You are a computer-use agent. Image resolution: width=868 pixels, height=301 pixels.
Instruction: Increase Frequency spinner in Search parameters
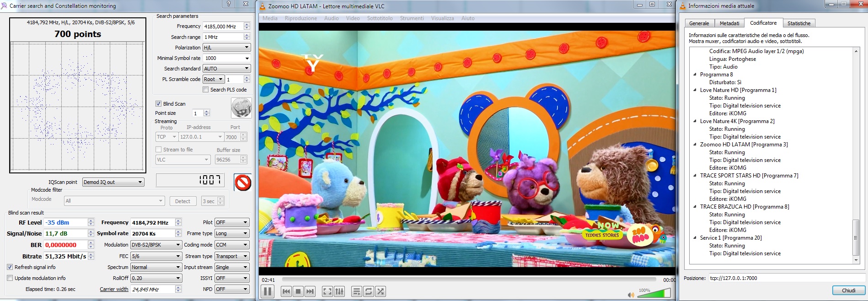pos(247,24)
